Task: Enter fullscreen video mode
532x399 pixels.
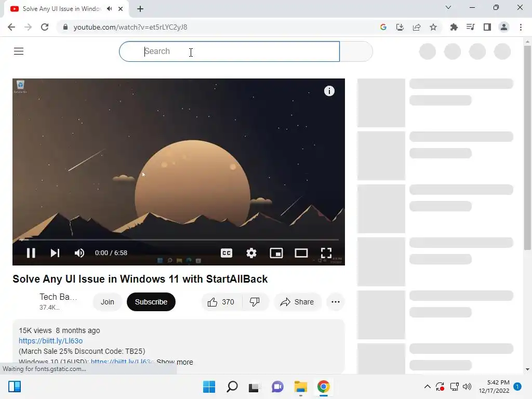Action: tap(326, 253)
